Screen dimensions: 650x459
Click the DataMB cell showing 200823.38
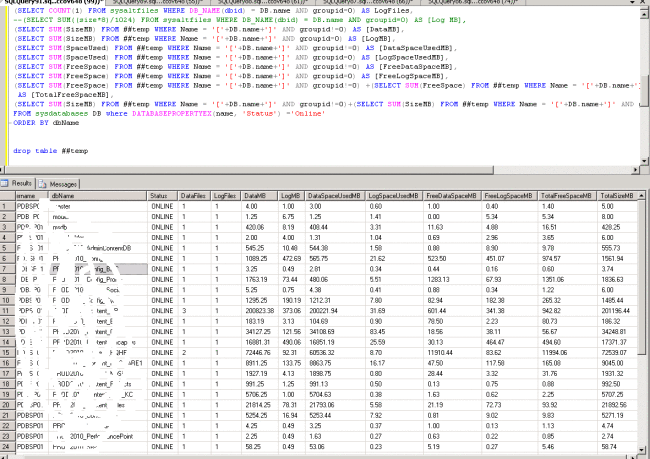point(259,310)
